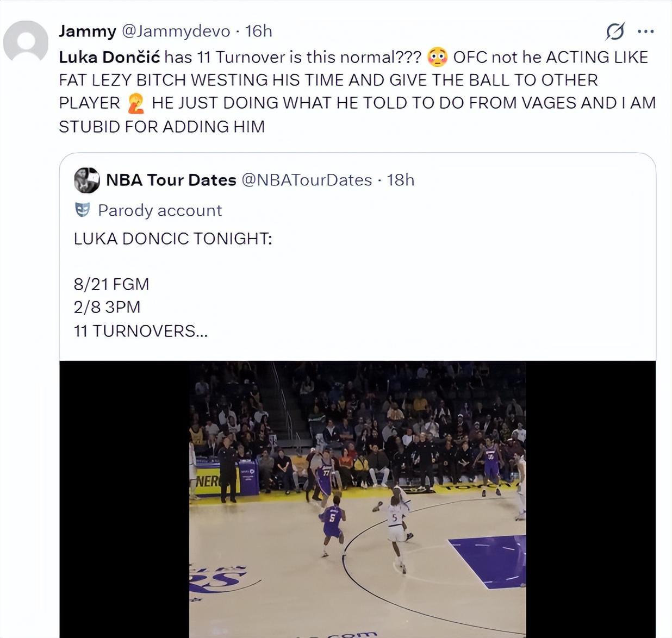
Task: Open the Jammy display name link
Action: tap(88, 31)
